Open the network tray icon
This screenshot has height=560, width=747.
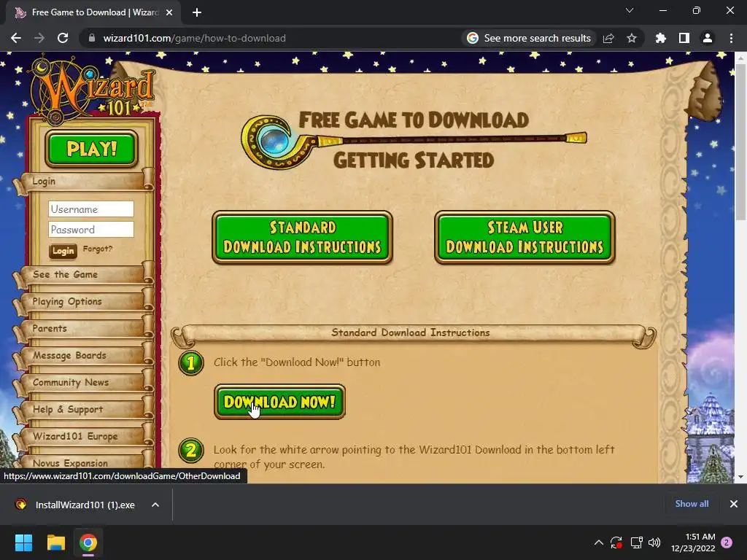click(x=636, y=542)
